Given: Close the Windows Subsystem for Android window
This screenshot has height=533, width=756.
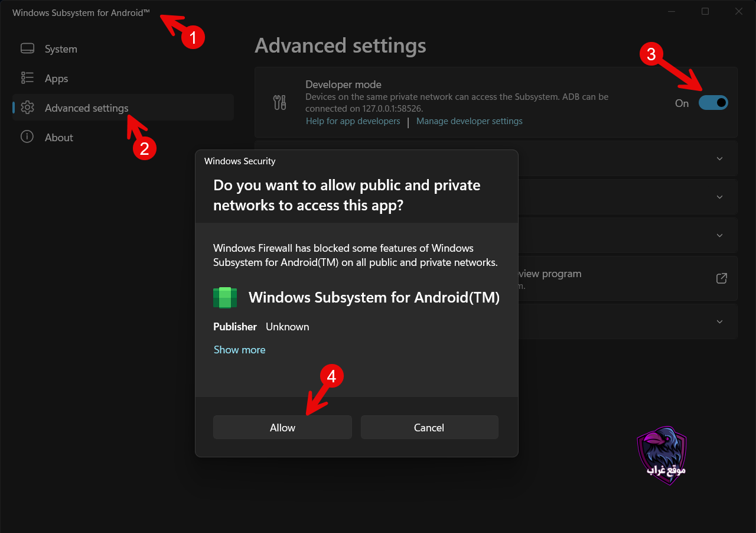Looking at the screenshot, I should click(739, 11).
